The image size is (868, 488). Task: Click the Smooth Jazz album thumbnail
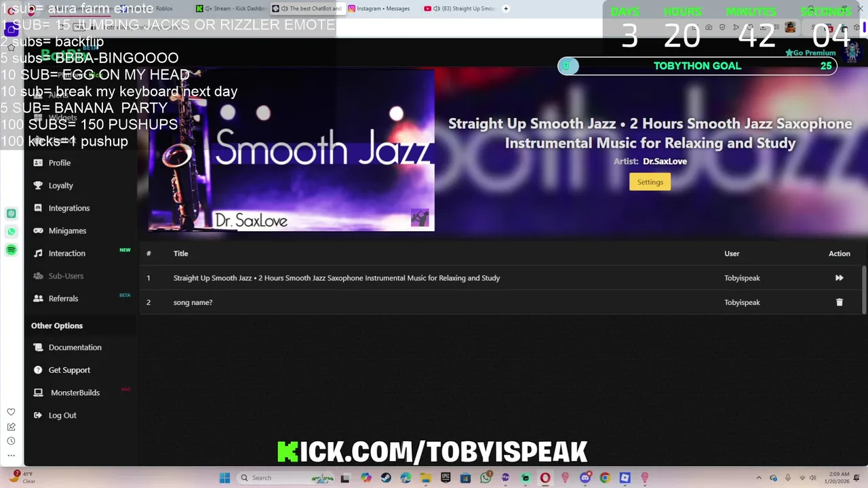[291, 150]
